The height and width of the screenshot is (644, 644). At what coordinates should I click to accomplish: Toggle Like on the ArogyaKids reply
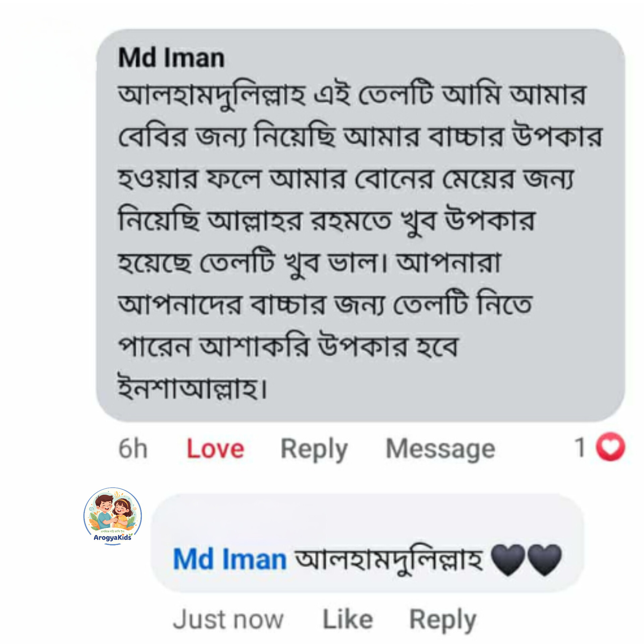coord(347,620)
